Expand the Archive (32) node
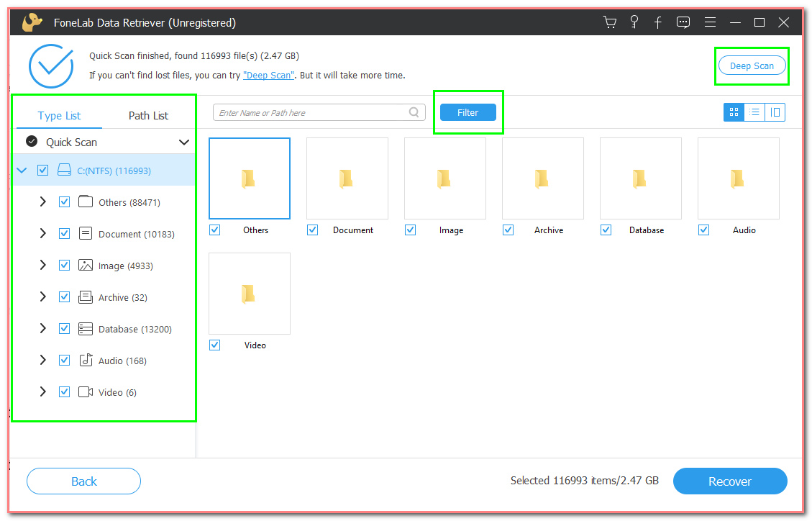The height and width of the screenshot is (521, 812). (x=43, y=296)
